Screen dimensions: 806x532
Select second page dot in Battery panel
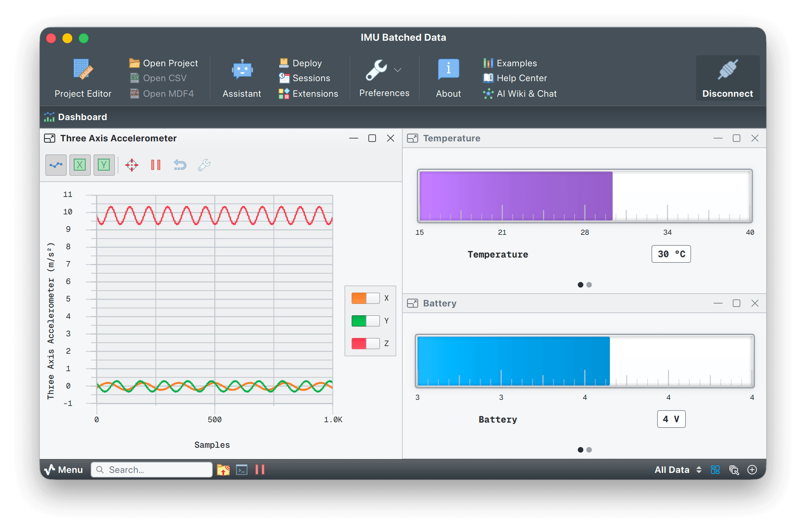[589, 450]
